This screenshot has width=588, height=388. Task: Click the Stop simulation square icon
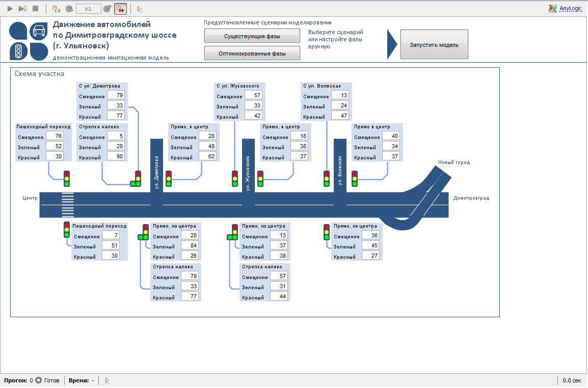click(35, 9)
